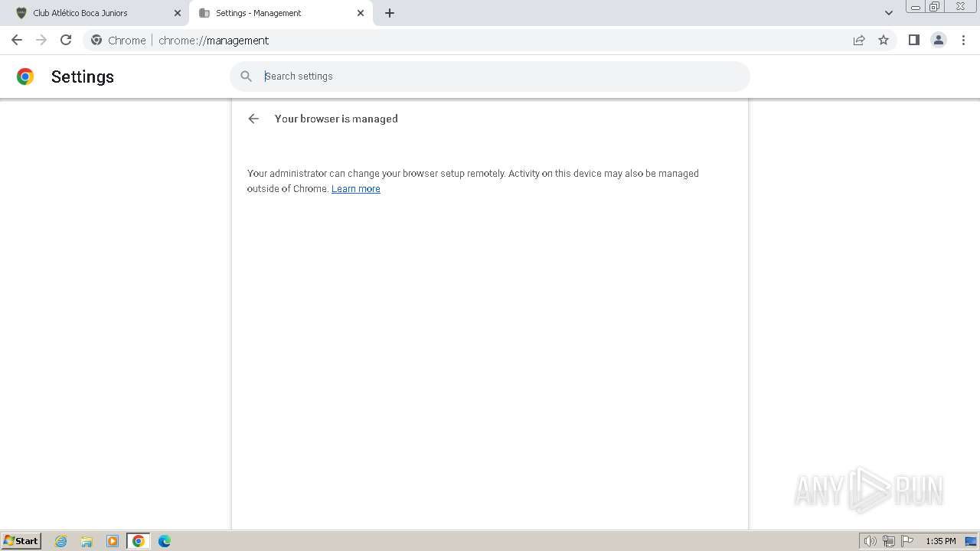980x551 pixels.
Task: Click the network tray icon
Action: [x=889, y=541]
